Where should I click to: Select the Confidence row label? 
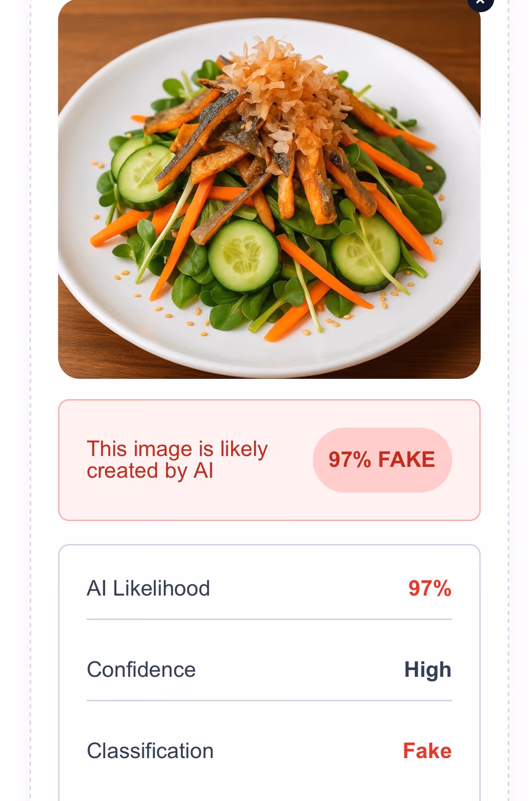pyautogui.click(x=141, y=669)
